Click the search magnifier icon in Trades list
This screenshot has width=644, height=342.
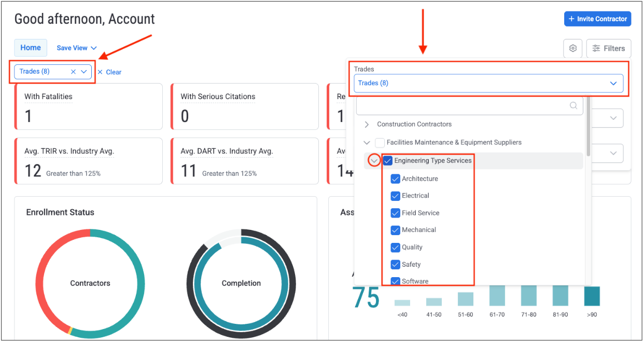[x=573, y=105]
